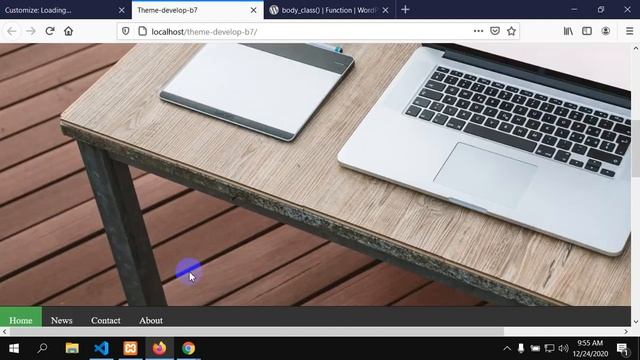Go forward one page

(x=31, y=31)
